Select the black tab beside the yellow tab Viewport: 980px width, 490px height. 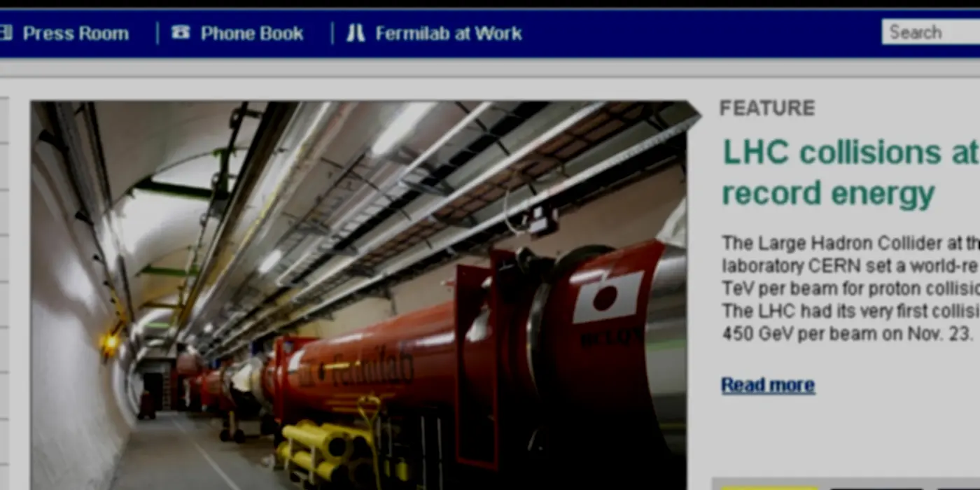pos(876,486)
